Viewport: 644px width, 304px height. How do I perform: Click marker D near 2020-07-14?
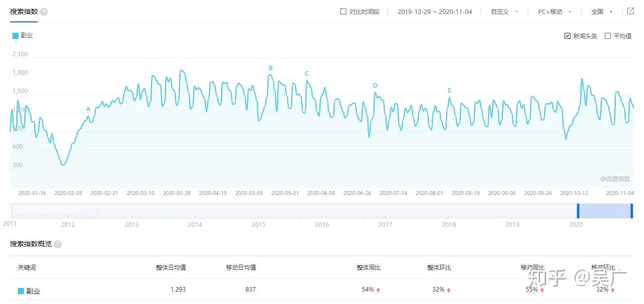click(x=375, y=86)
